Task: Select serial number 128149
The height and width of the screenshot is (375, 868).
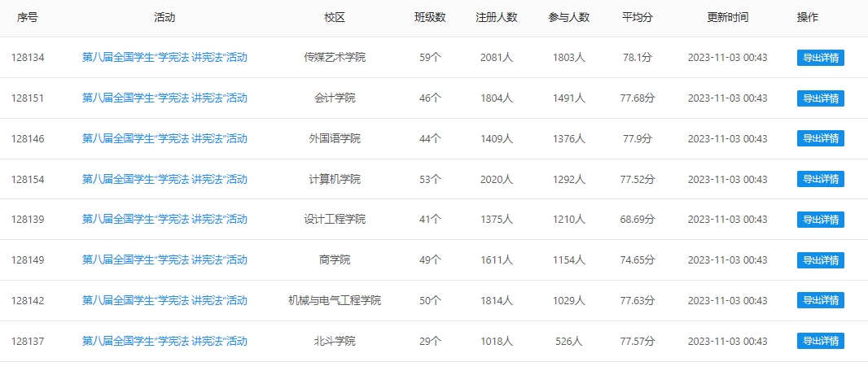Action: coord(27,260)
